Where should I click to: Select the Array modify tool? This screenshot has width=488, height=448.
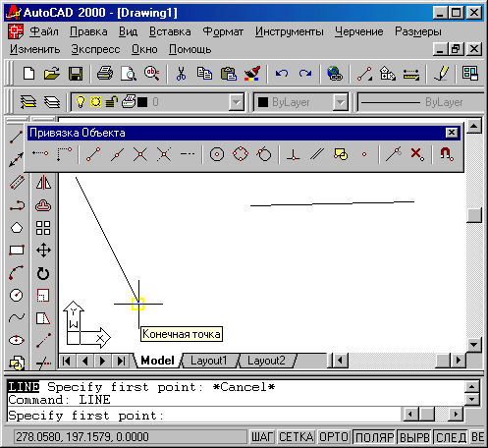(x=43, y=228)
